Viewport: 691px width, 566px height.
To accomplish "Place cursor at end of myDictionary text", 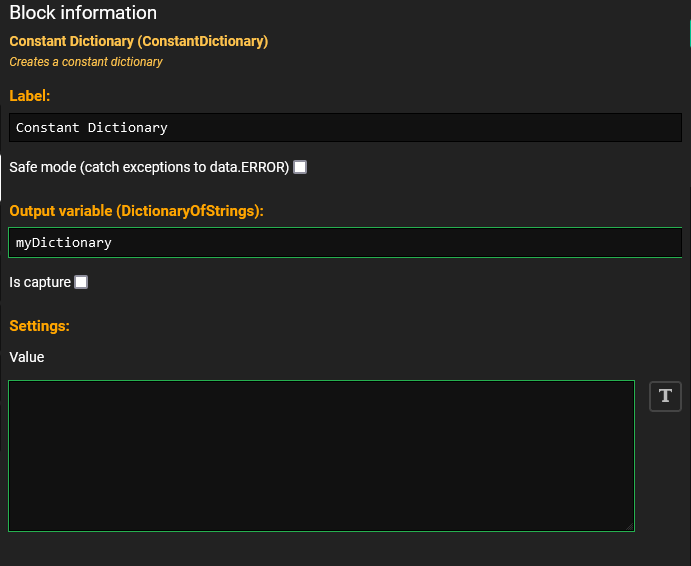I will [112, 242].
